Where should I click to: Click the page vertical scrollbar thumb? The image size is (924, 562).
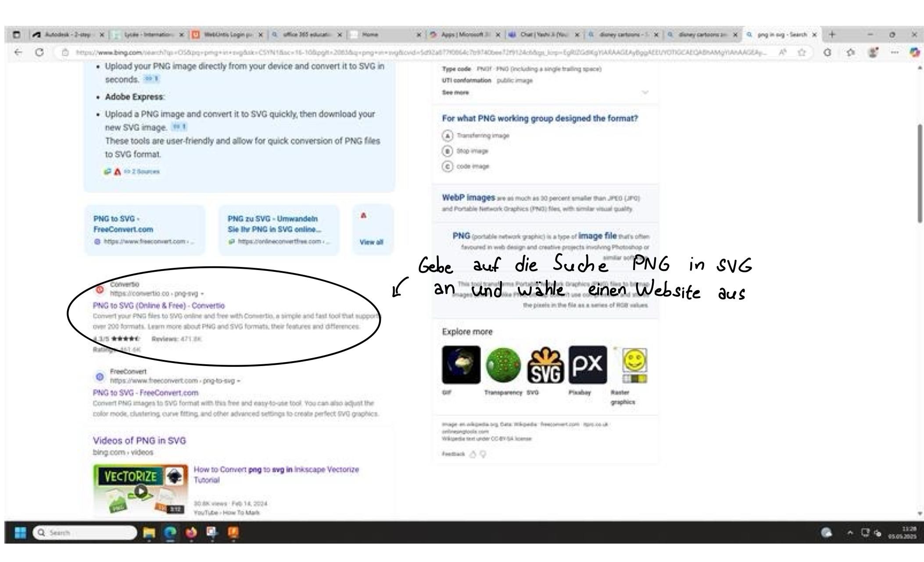[920, 174]
